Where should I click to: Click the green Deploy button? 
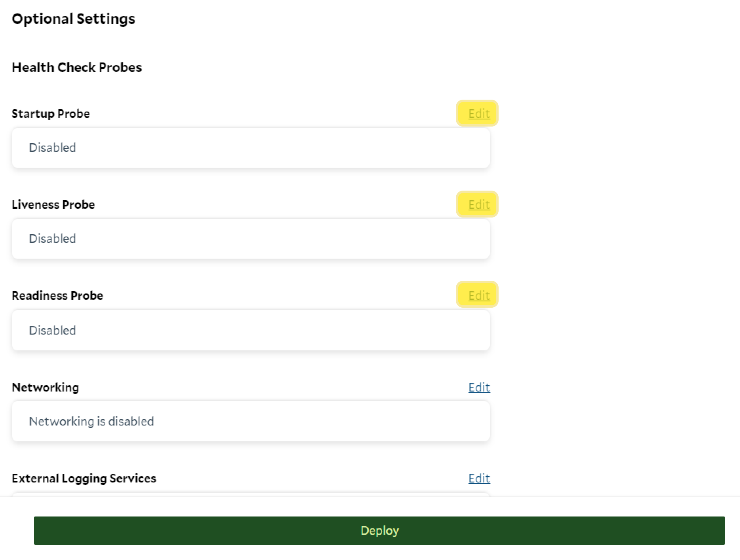(379, 531)
